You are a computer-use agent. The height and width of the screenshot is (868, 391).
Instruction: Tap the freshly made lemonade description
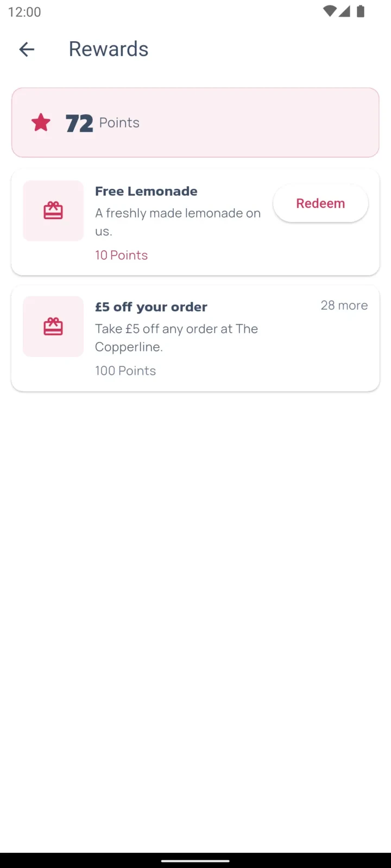pos(178,222)
